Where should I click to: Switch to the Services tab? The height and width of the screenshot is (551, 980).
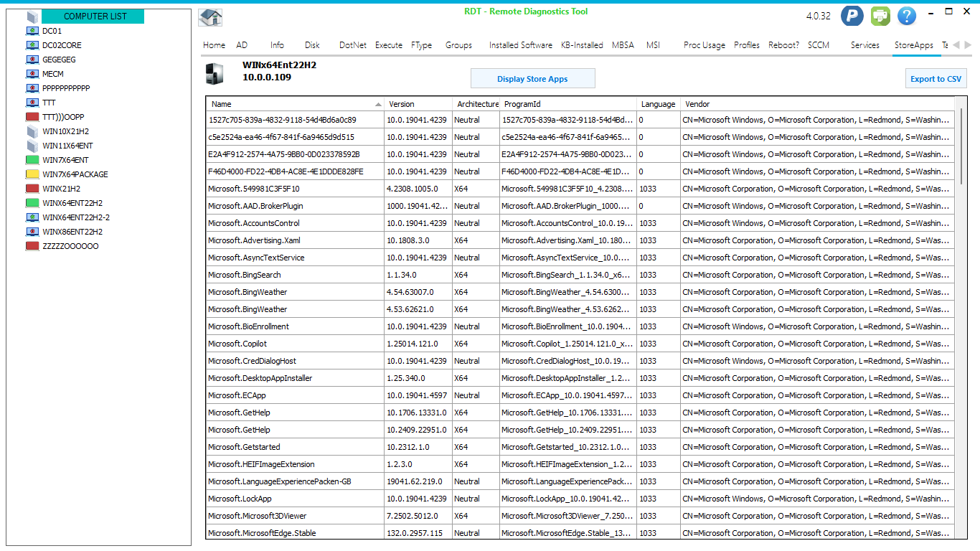click(865, 44)
